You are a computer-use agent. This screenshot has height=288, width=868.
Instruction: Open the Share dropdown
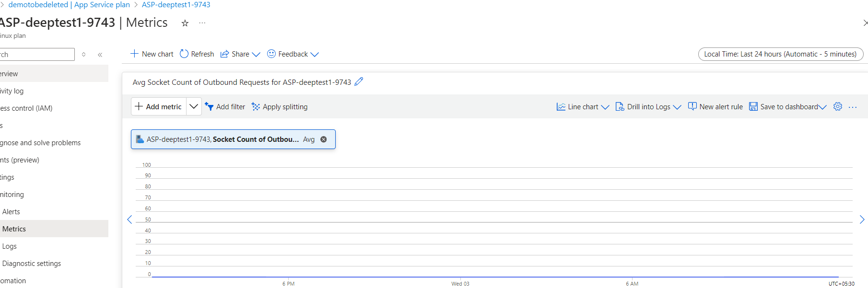[x=240, y=54]
